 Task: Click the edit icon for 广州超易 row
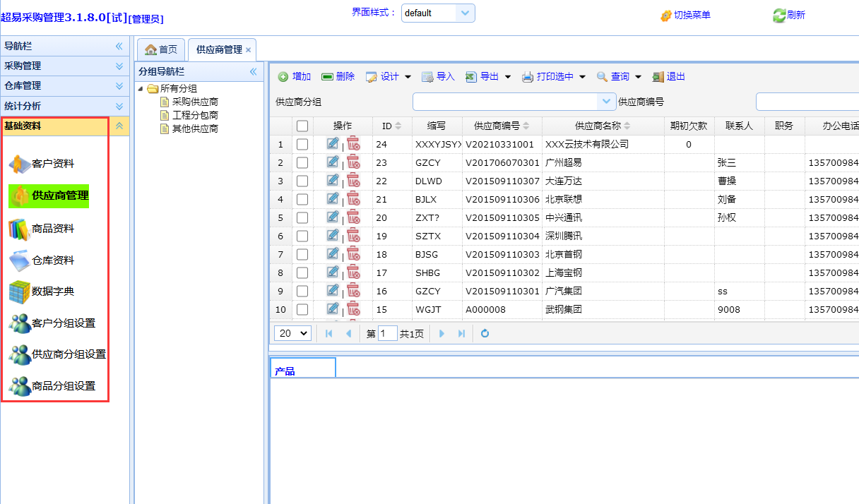click(333, 162)
